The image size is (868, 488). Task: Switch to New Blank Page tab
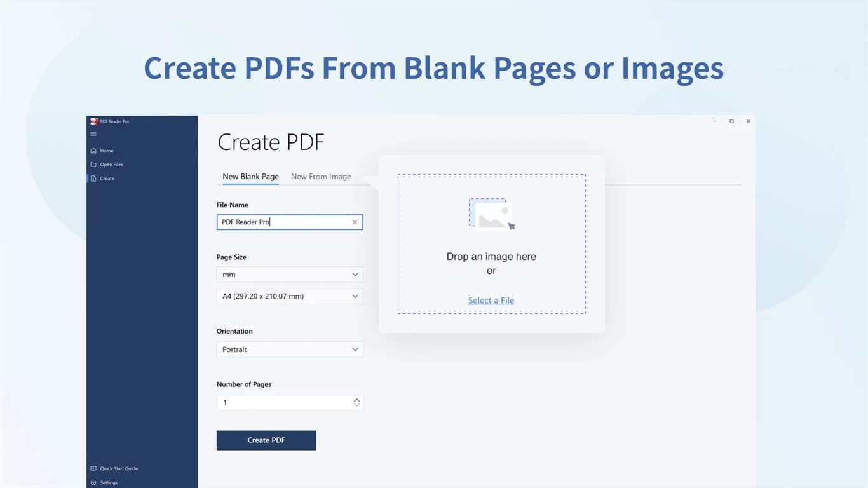pyautogui.click(x=250, y=177)
